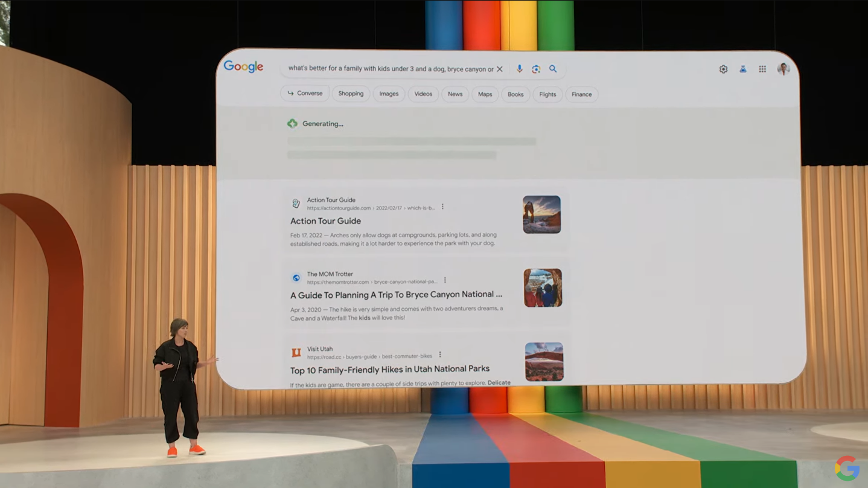Start voice search with microphone icon

[519, 69]
